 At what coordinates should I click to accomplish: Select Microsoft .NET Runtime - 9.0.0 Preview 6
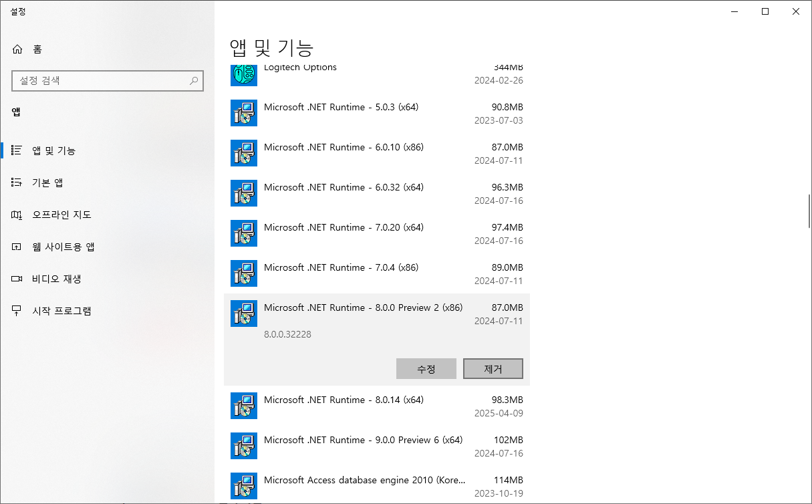[x=377, y=446]
